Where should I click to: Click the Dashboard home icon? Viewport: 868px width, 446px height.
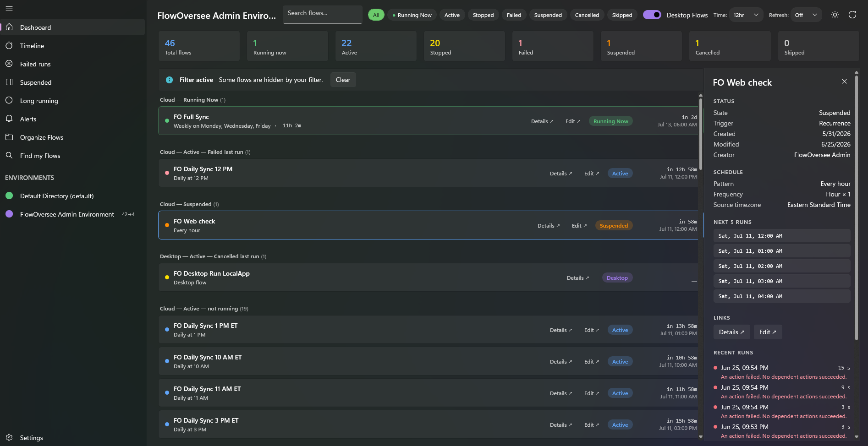coord(9,27)
